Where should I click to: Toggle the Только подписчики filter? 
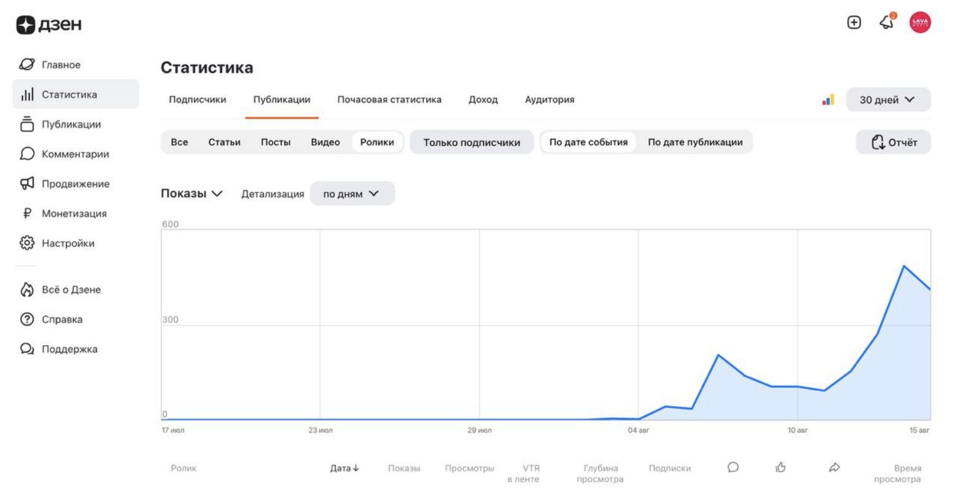[471, 143]
